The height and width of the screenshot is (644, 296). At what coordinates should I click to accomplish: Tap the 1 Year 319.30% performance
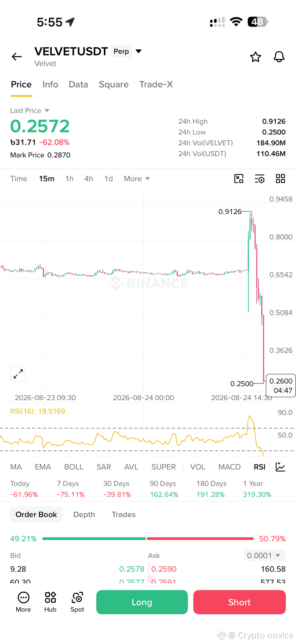pyautogui.click(x=257, y=489)
